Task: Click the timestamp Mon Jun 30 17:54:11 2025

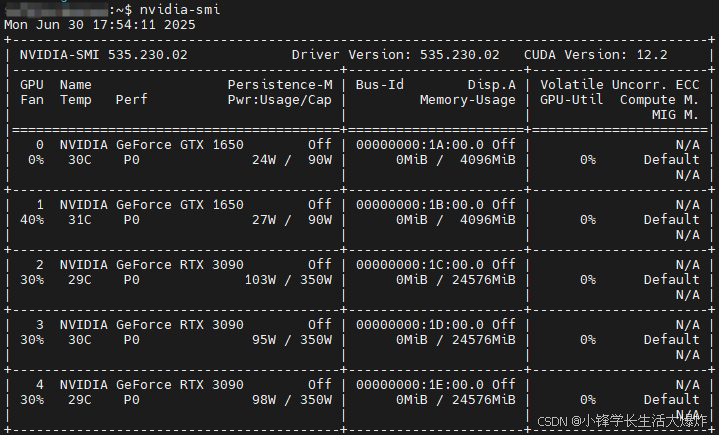Action: pyautogui.click(x=100, y=24)
